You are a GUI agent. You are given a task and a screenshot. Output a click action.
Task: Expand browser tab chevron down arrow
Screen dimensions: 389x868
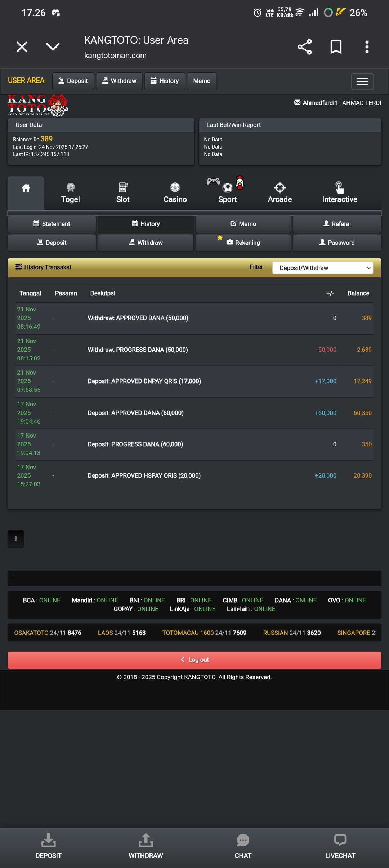53,47
